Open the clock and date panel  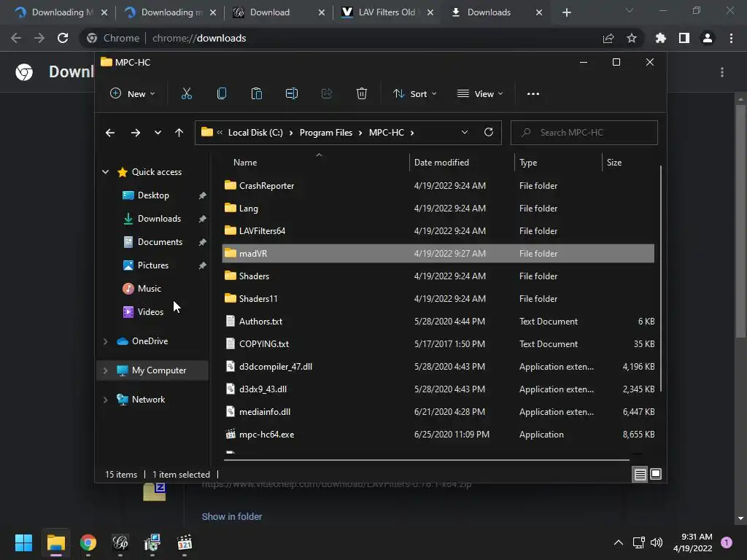(x=693, y=542)
